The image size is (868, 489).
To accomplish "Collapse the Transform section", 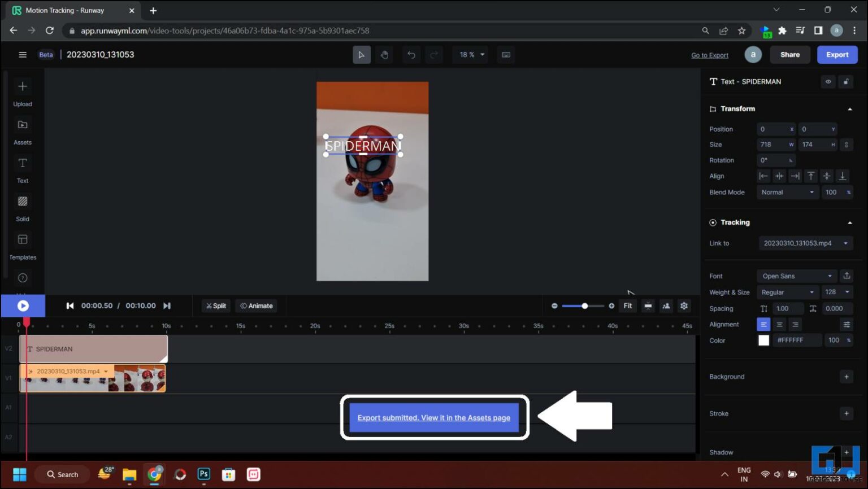I will click(x=851, y=108).
